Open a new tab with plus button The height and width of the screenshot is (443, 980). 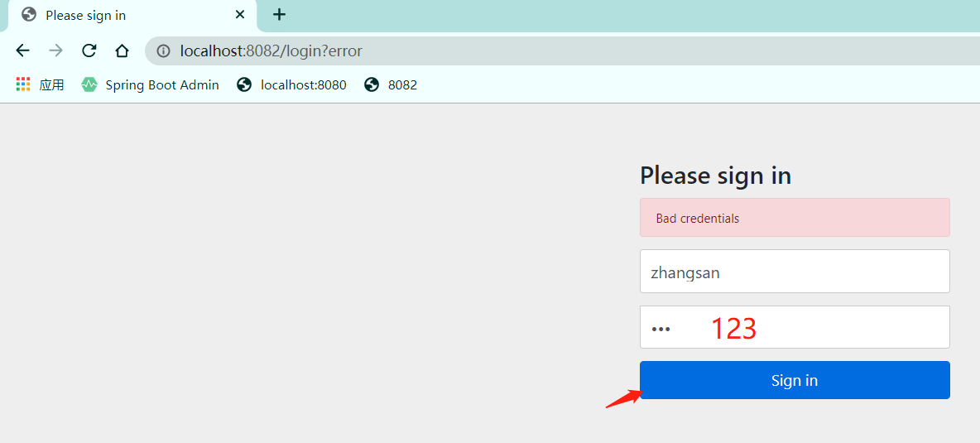pyautogui.click(x=280, y=14)
